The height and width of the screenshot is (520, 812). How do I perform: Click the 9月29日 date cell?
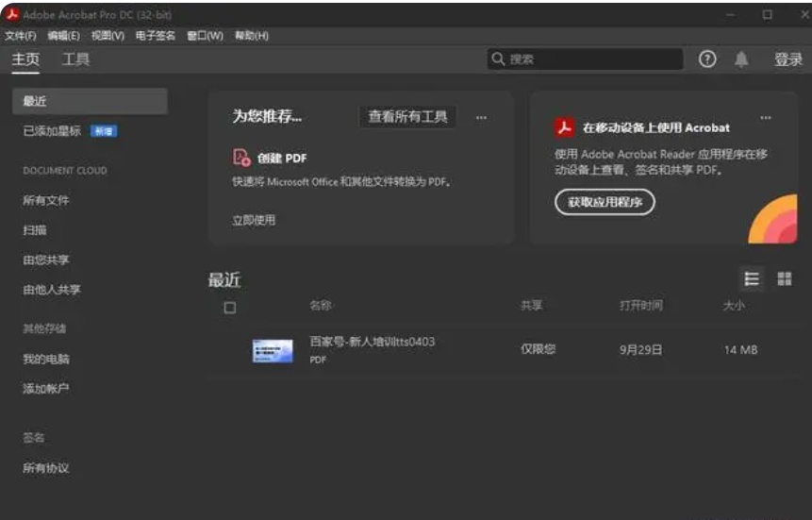641,350
